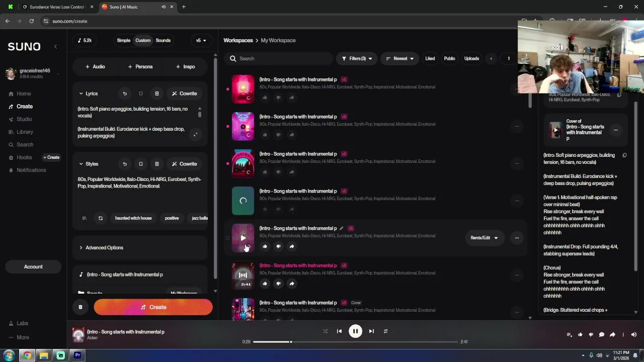644x362 pixels.
Task: Open player bar three-dot menu
Action: click(623, 335)
